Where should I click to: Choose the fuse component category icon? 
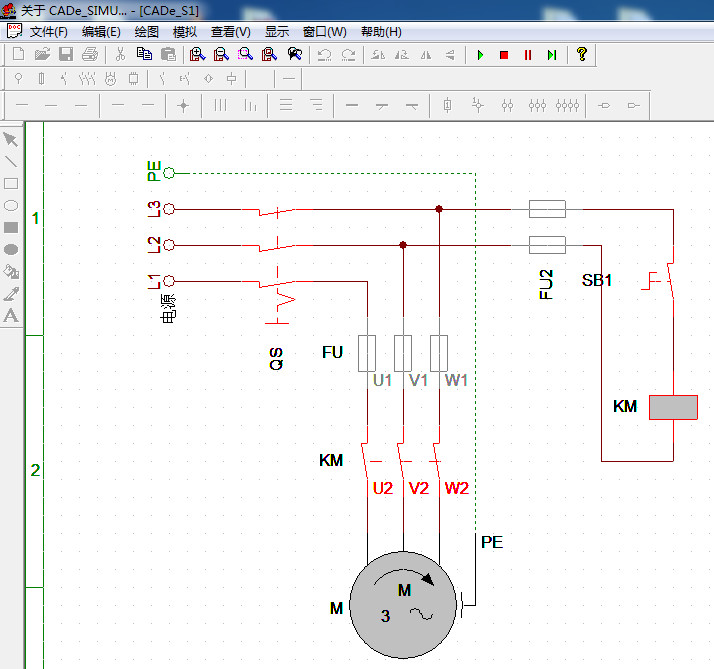pyautogui.click(x=41, y=79)
